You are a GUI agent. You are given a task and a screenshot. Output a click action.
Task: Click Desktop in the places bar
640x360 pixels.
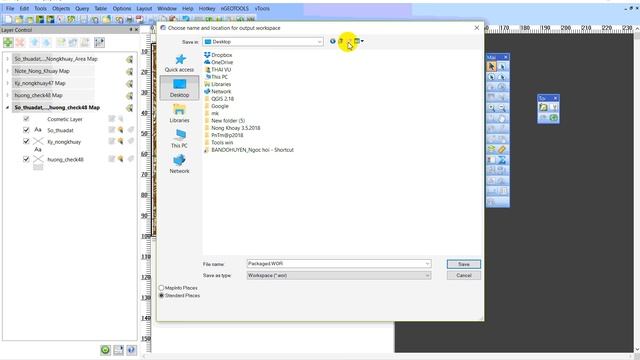click(179, 88)
